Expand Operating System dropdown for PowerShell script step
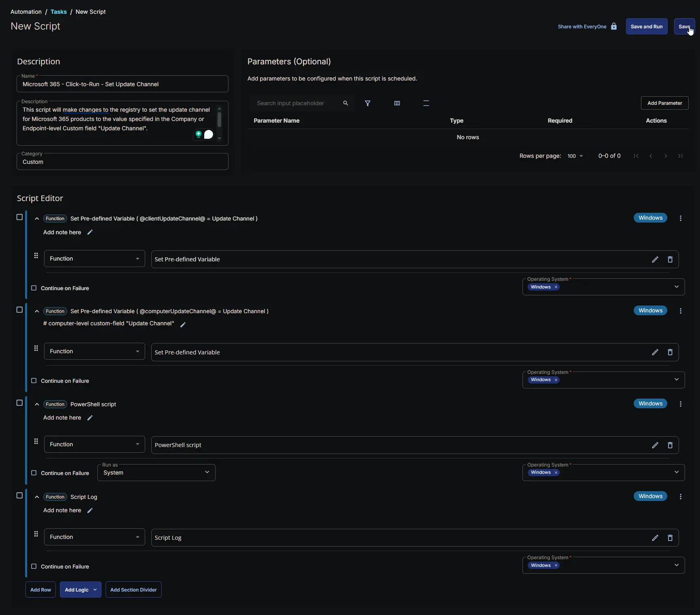Screen dimensions: 700x615 pos(676,472)
